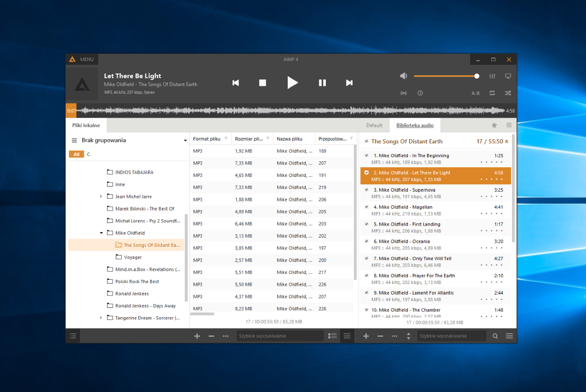Uncheck track 2 Let There Be Light
The width and height of the screenshot is (586, 392).
tap(366, 173)
